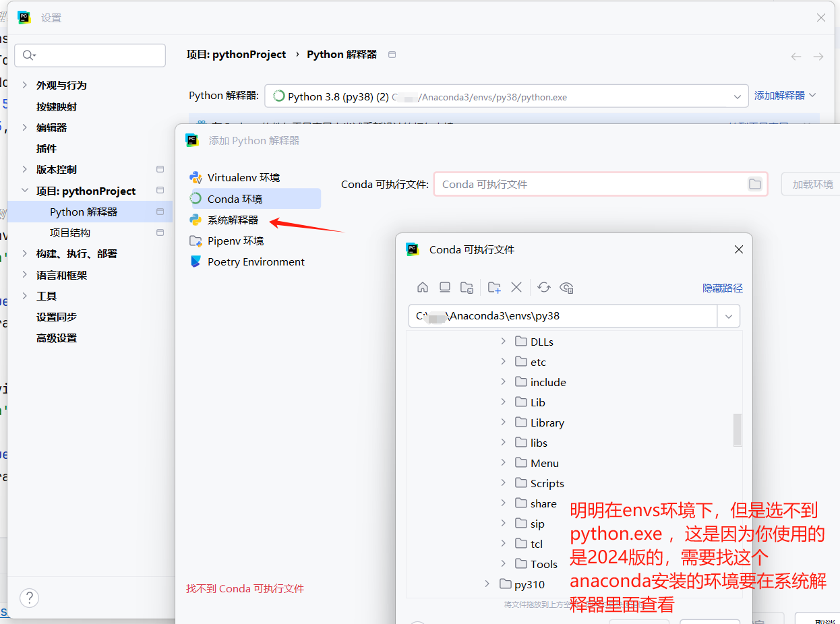
Task: Select the Tools folder
Action: pos(536,564)
